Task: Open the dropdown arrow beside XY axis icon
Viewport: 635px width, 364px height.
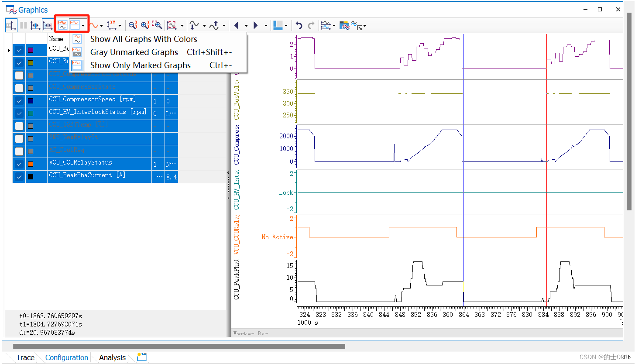Action: tap(120, 26)
